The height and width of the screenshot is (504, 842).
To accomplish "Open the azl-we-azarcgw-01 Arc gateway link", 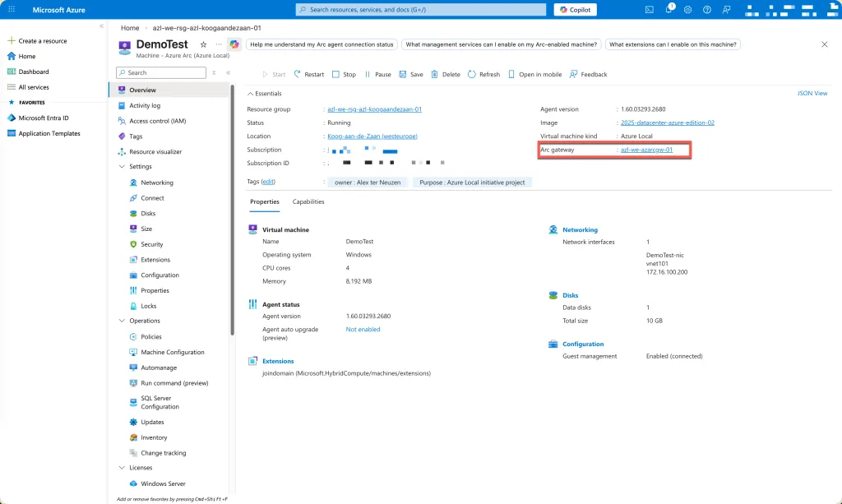I will pos(646,150).
